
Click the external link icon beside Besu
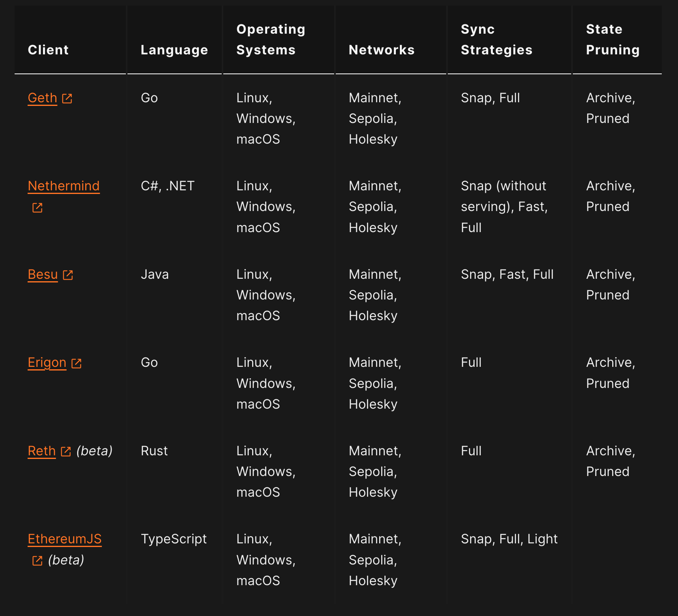click(68, 275)
